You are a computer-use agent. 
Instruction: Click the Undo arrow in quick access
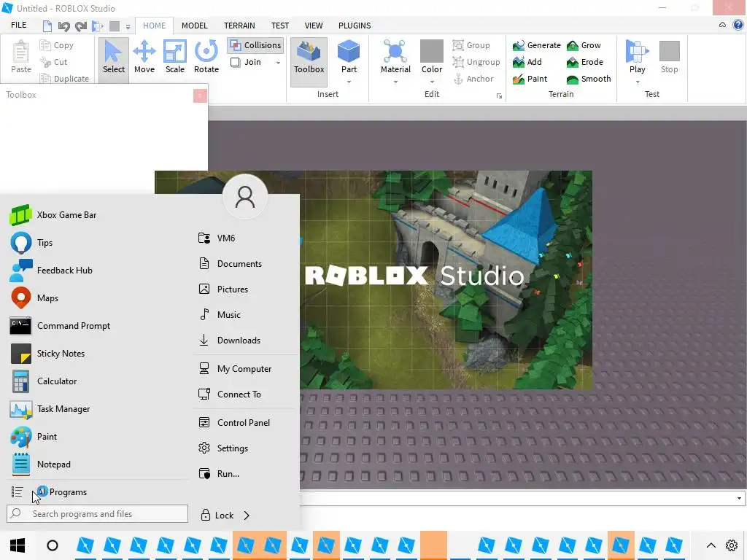pyautogui.click(x=64, y=26)
